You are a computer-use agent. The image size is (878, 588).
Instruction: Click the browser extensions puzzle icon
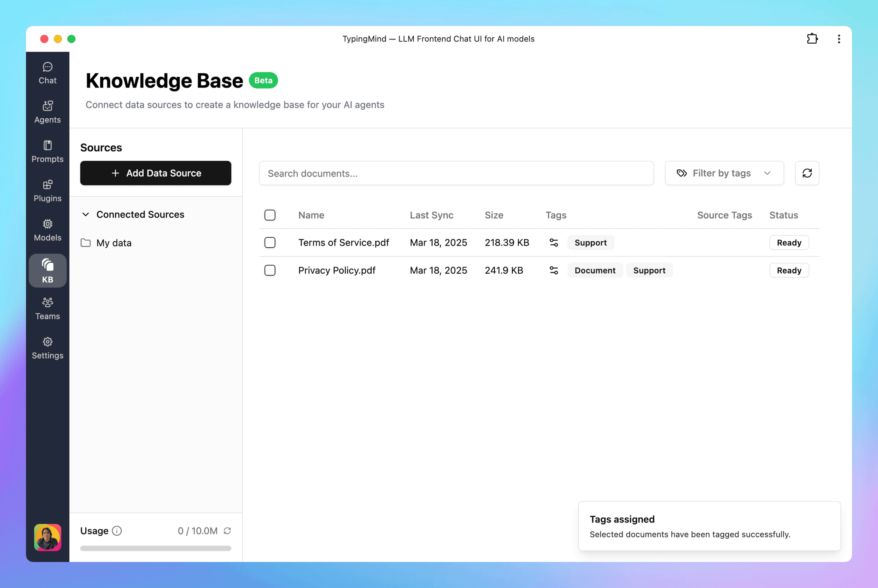point(813,39)
